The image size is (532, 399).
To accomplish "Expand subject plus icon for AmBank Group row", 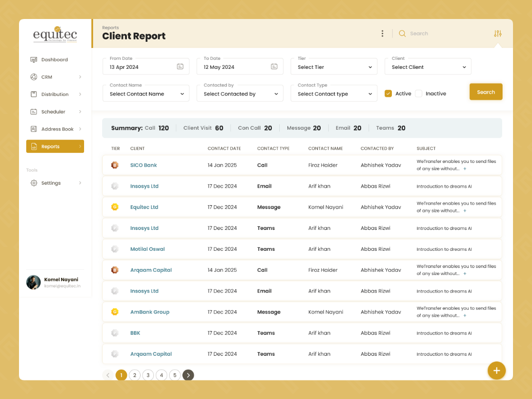I will [465, 315].
